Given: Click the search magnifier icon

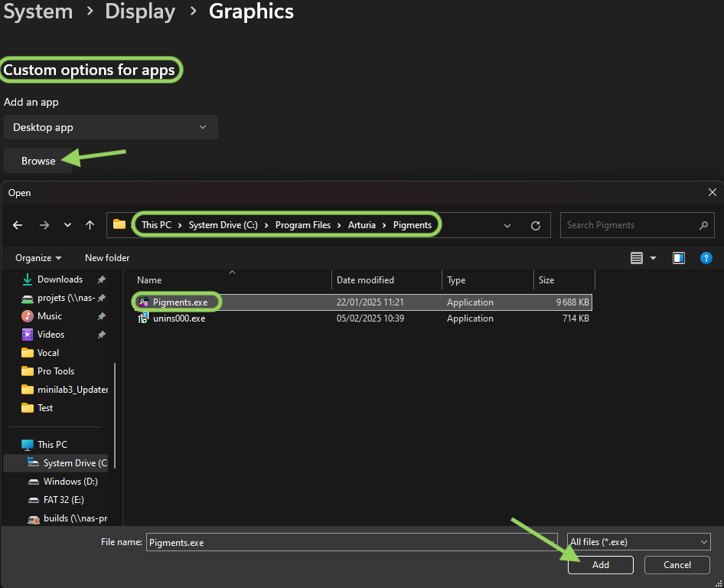Looking at the screenshot, I should tap(703, 225).
